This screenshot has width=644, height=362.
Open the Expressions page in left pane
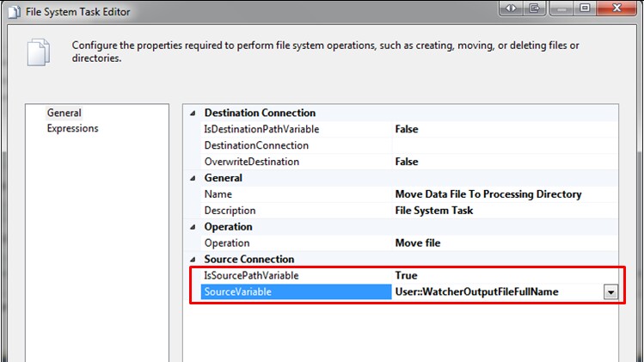tap(72, 129)
